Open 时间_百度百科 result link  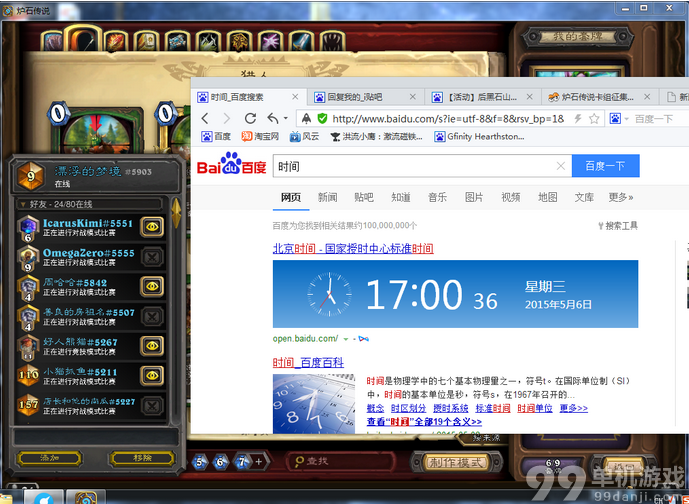pyautogui.click(x=308, y=363)
